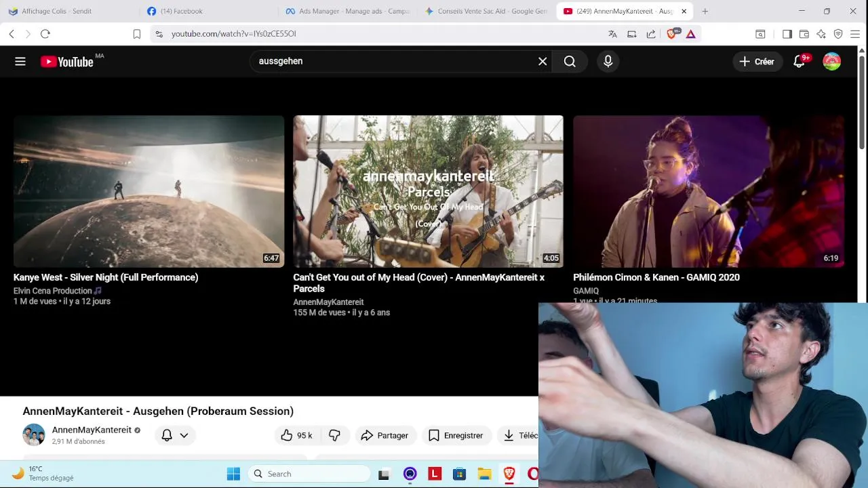Start voice search with the microphone
868x488 pixels.
coord(608,62)
